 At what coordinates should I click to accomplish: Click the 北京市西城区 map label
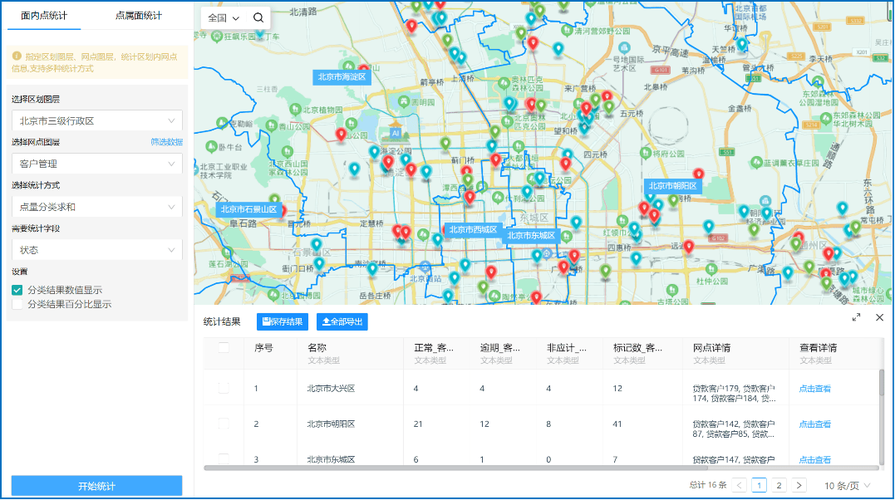pyautogui.click(x=473, y=230)
